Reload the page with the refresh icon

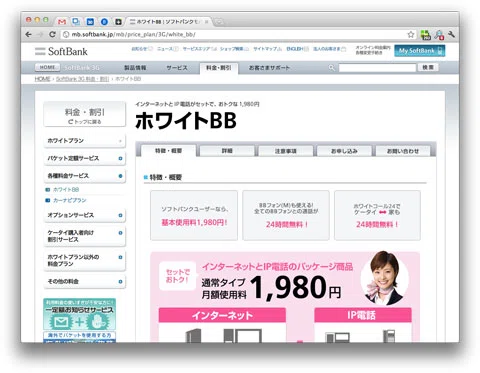pos(52,34)
